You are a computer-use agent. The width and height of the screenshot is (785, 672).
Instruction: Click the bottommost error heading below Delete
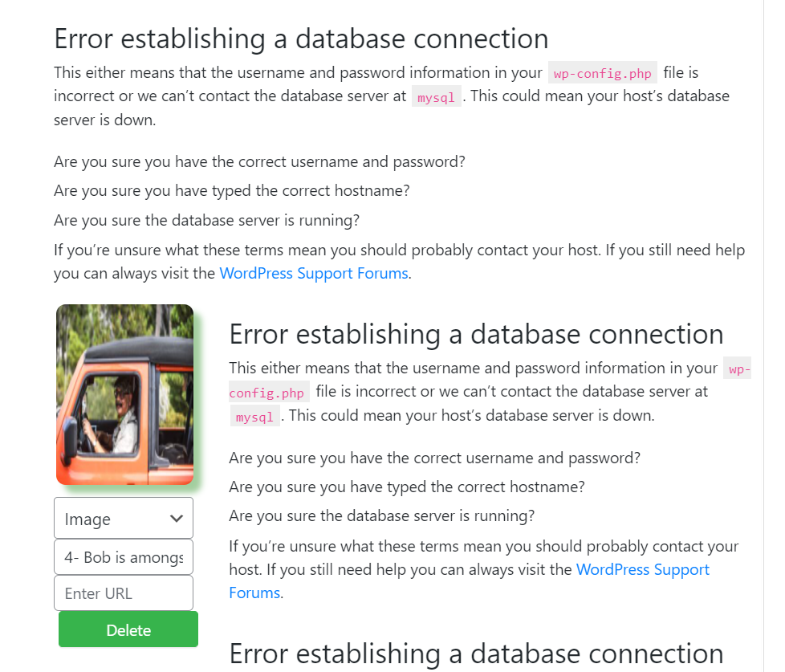coord(476,654)
